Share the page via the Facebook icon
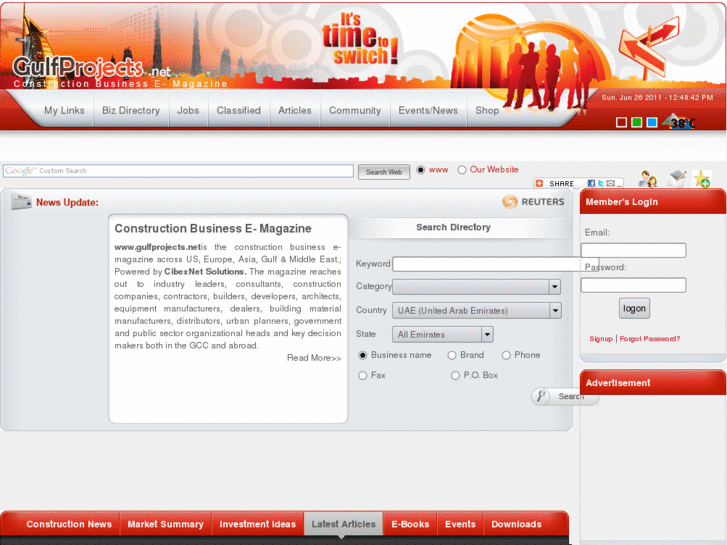The height and width of the screenshot is (545, 727). (x=591, y=183)
